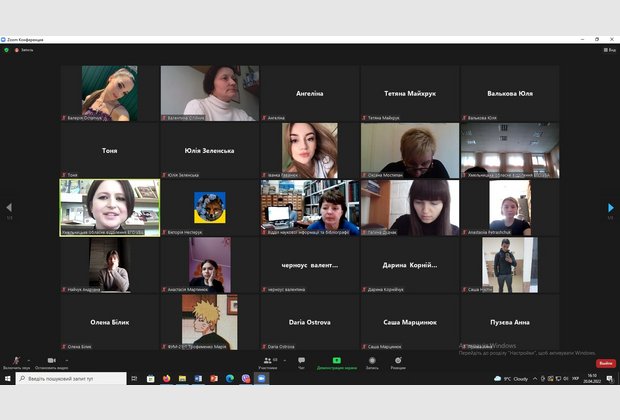
Task: Select the Дарина Корній... participant tile
Action: click(x=410, y=265)
